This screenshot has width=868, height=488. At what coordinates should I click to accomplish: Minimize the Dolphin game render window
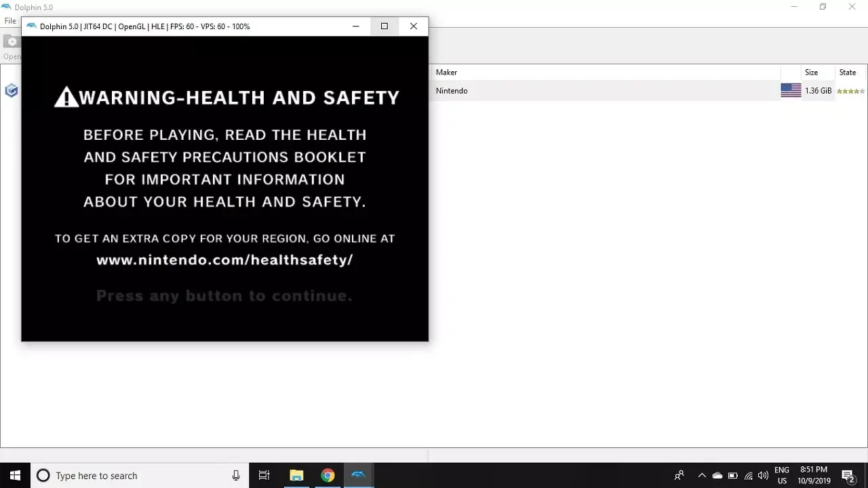pos(355,26)
